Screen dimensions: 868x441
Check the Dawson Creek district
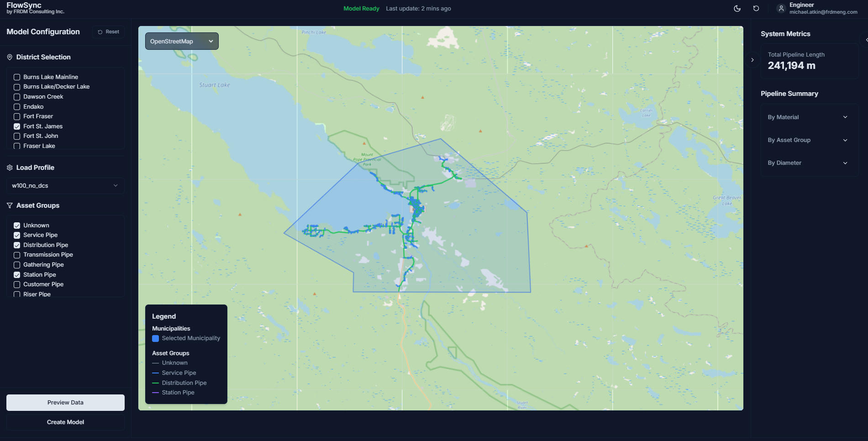[17, 97]
